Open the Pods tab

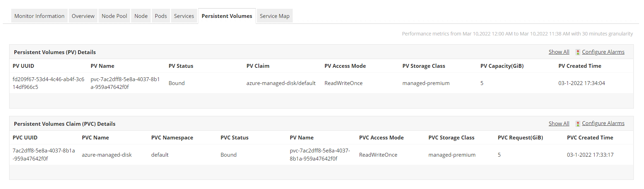pos(161,16)
